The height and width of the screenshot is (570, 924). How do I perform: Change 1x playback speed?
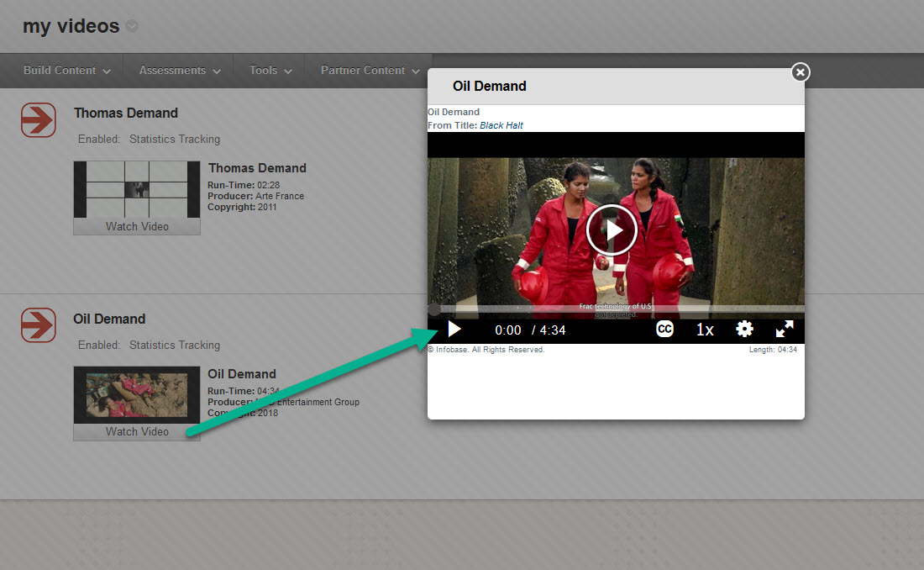(x=705, y=330)
